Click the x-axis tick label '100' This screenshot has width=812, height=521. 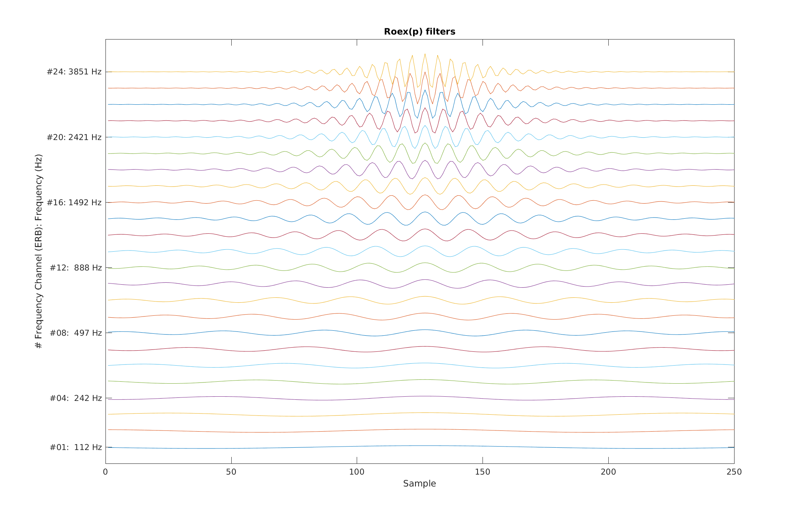point(357,472)
